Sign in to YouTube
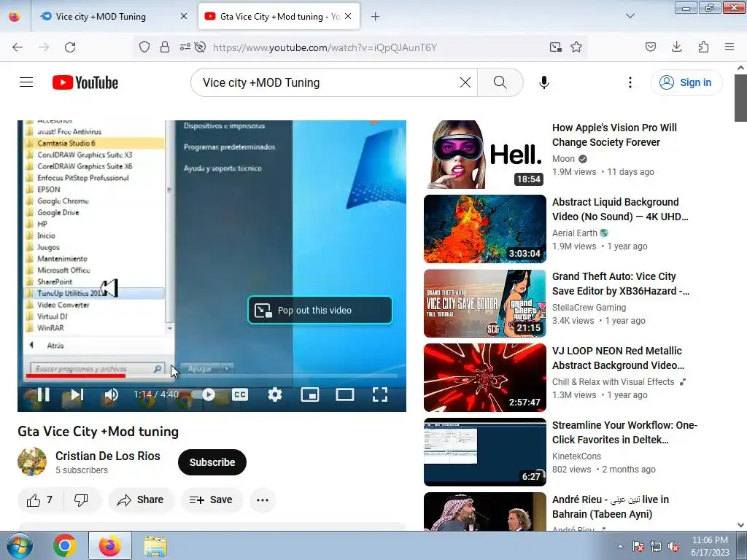This screenshot has width=747, height=560. pos(686,82)
